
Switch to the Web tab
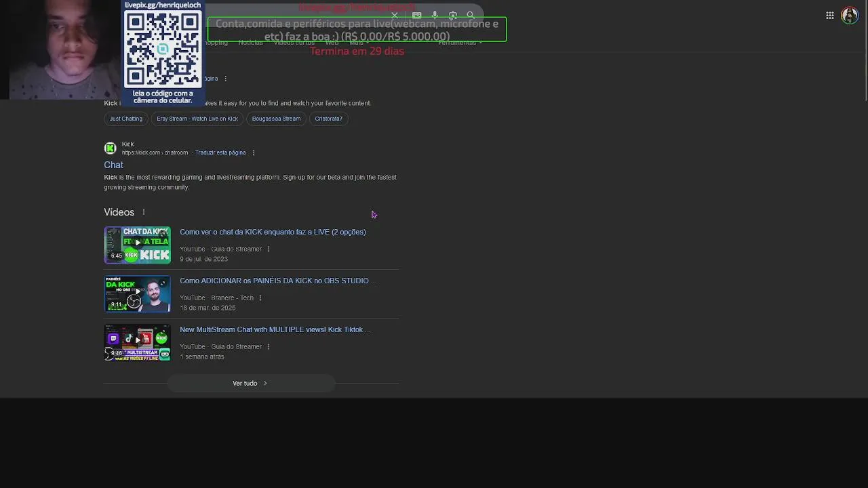tap(332, 42)
